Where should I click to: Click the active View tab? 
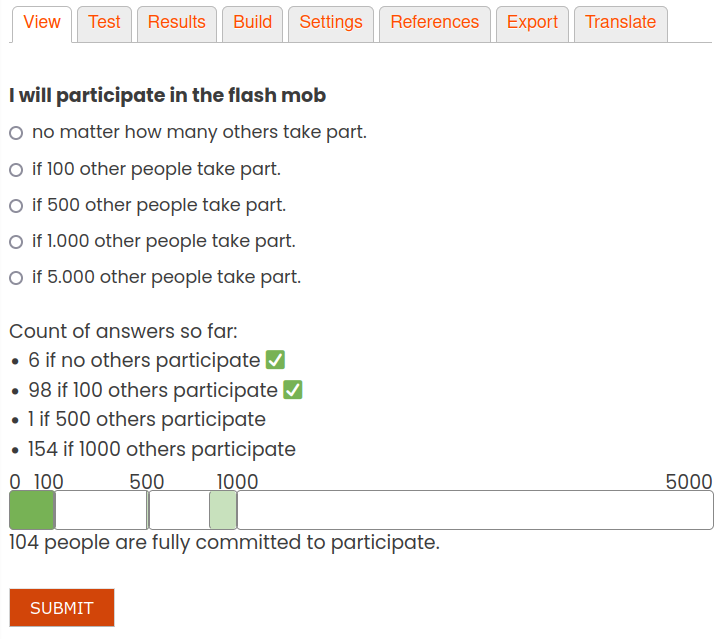coord(42,23)
